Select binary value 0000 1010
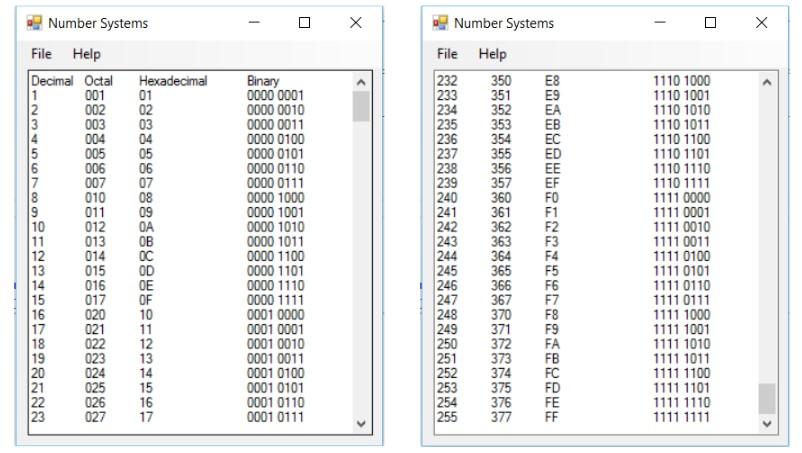 point(275,227)
